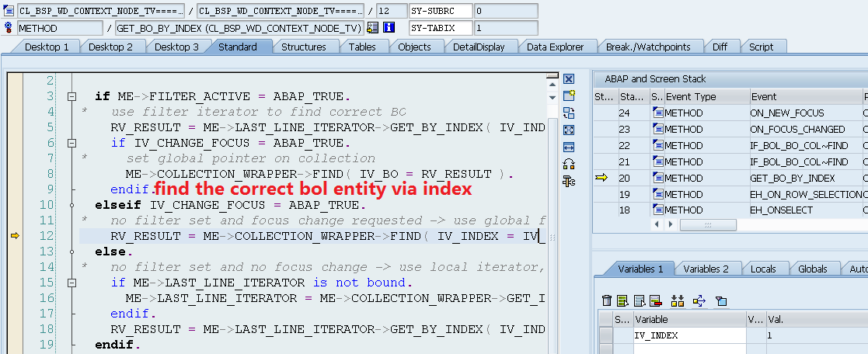
Task: Click the program document icon at top left
Action: tap(9, 11)
